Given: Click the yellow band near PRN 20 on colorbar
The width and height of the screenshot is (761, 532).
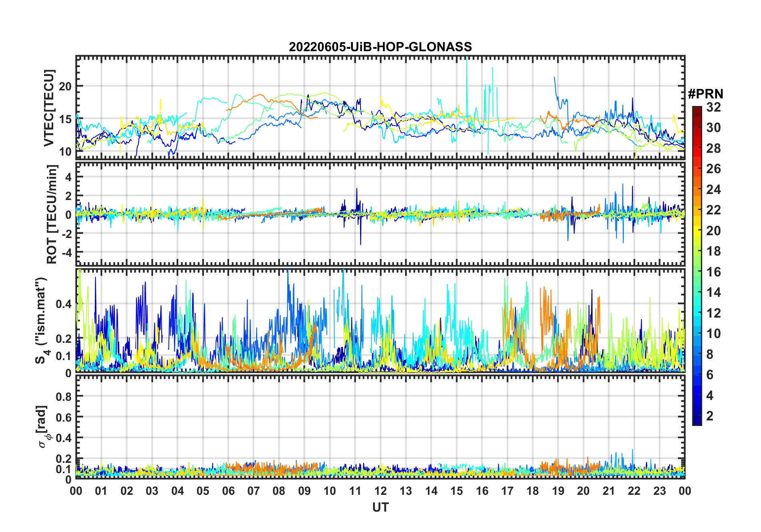Looking at the screenshot, I should (697, 231).
